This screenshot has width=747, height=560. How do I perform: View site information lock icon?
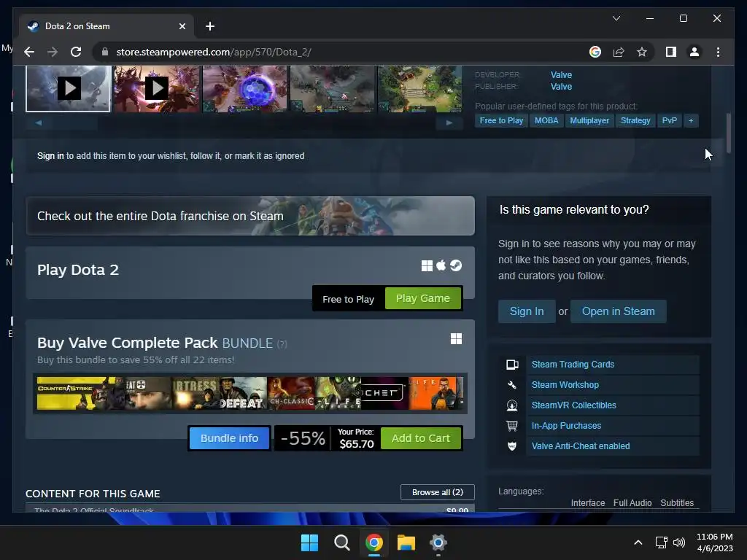[105, 52]
